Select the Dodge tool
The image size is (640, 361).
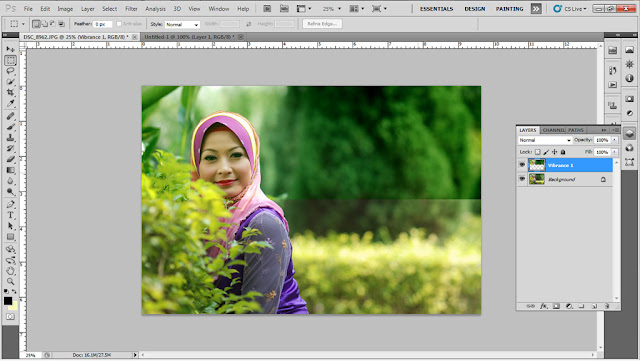click(x=11, y=192)
